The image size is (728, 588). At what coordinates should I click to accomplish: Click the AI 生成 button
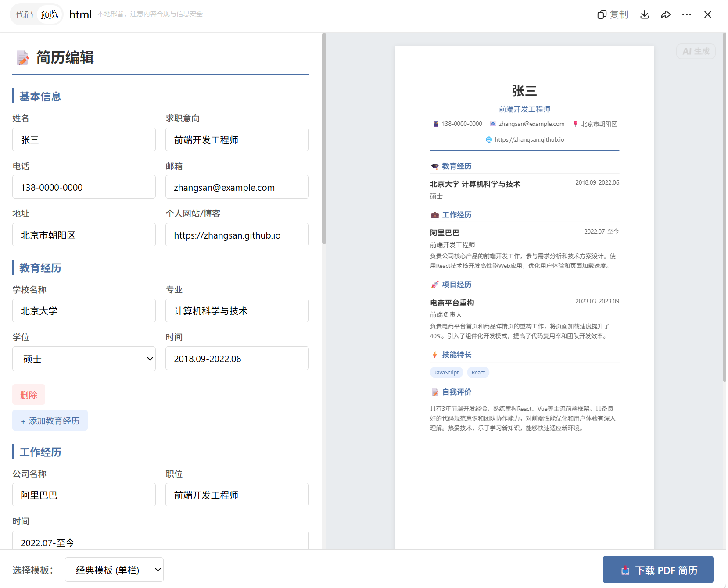click(x=696, y=51)
